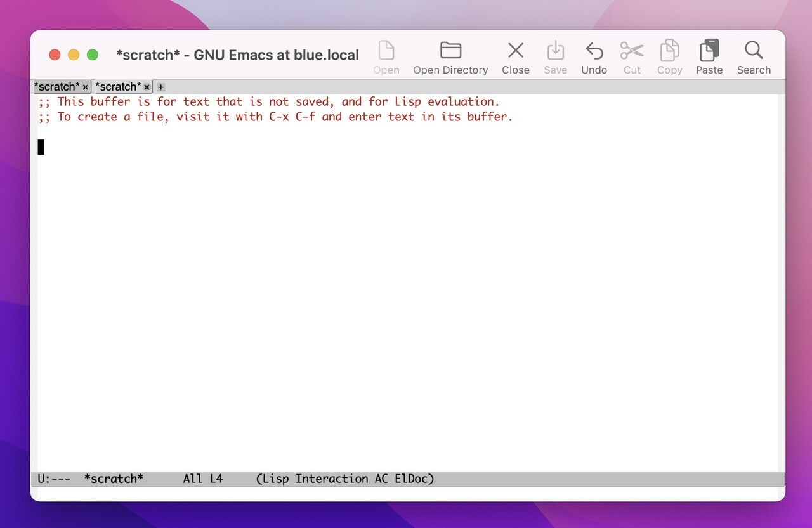
Task: Create a new tab with the + button
Action: coord(160,87)
